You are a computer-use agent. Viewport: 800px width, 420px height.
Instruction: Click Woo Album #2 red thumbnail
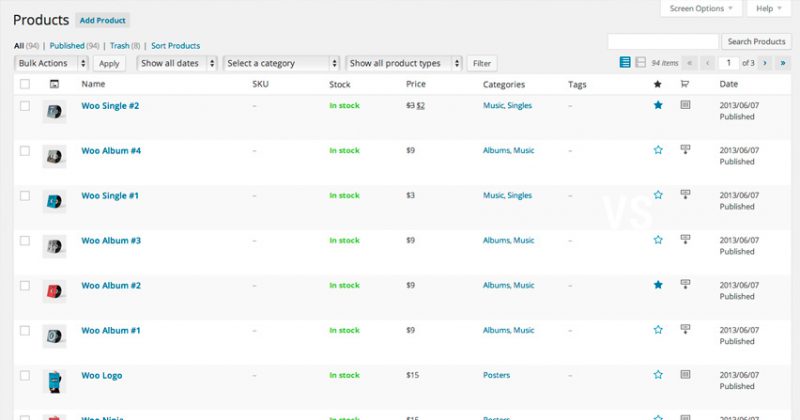(54, 291)
